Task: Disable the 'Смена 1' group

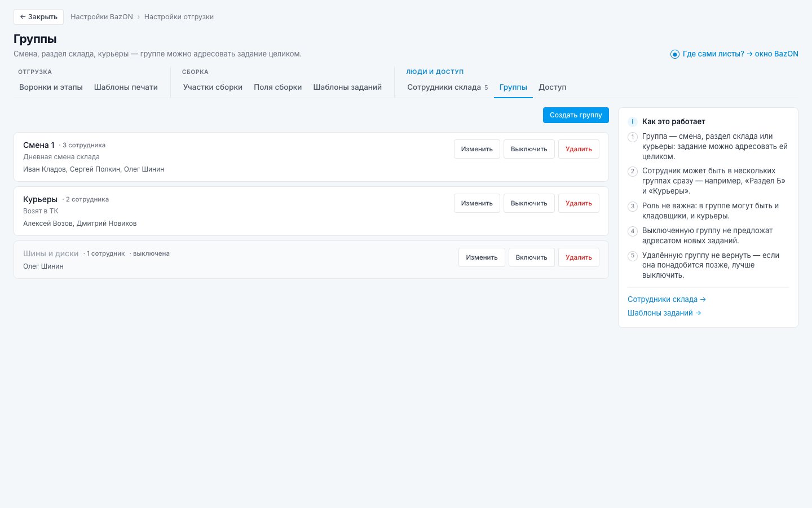Action: pyautogui.click(x=529, y=149)
